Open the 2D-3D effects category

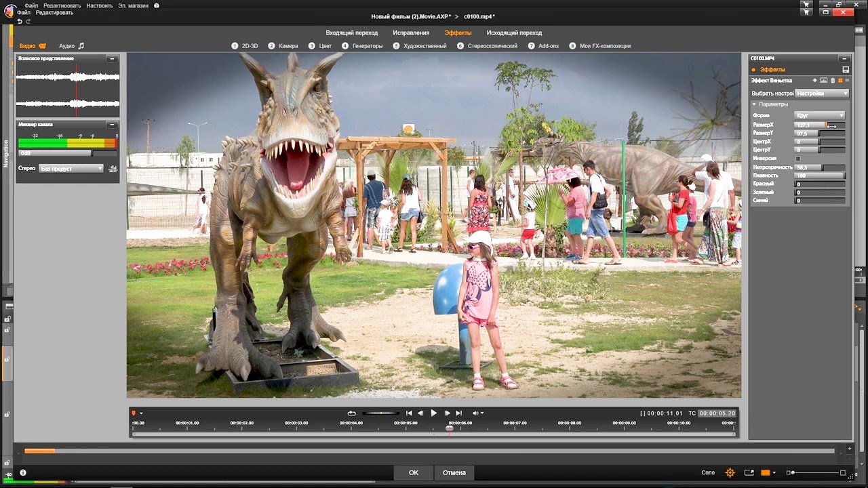coord(245,46)
